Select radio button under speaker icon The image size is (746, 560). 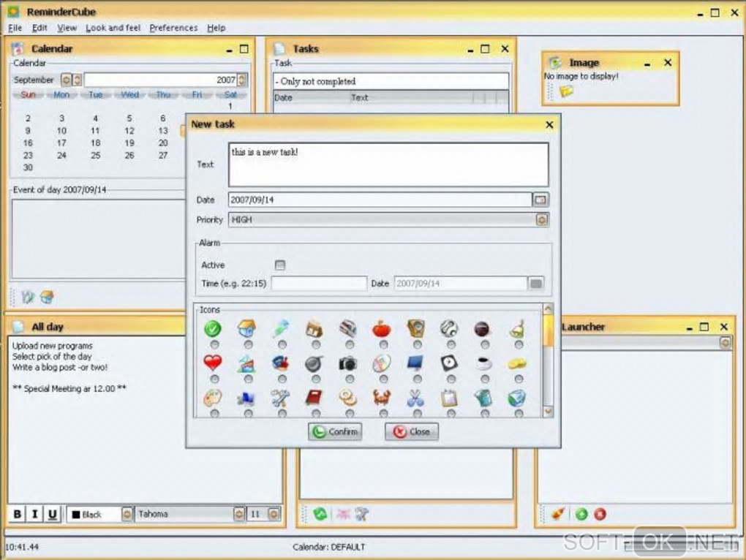(417, 344)
